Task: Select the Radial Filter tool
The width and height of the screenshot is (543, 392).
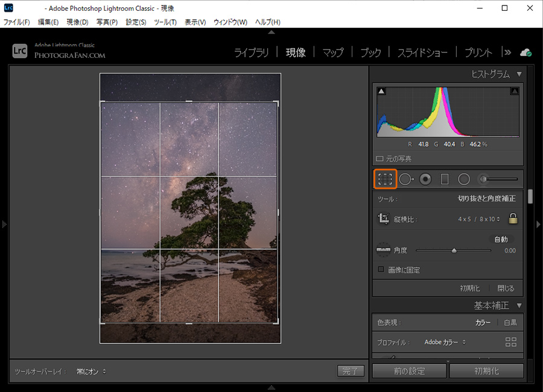Action: pos(464,179)
